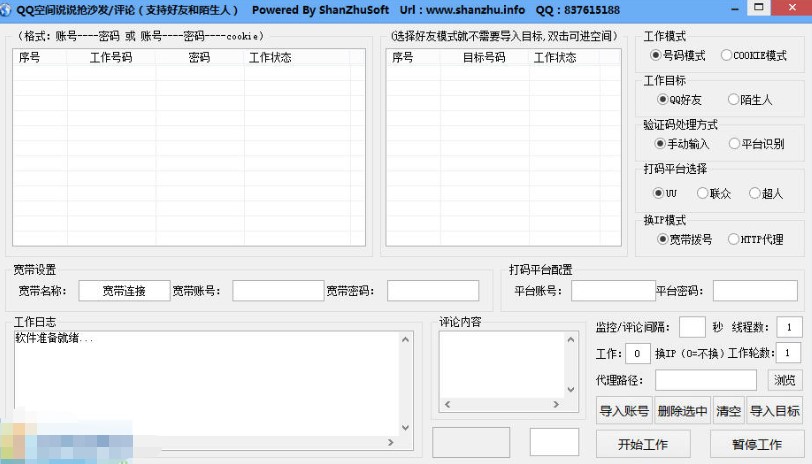Focus the 工作轮数 input field
The width and height of the screenshot is (812, 464).
[x=790, y=353]
